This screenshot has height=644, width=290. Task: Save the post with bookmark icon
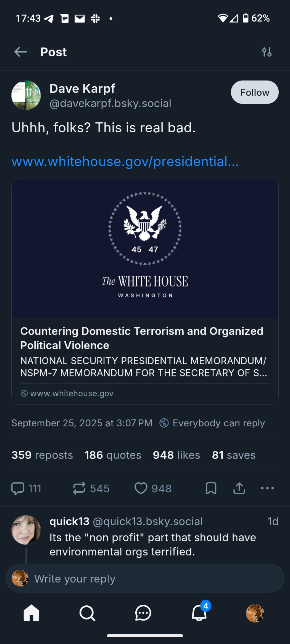coord(211,488)
